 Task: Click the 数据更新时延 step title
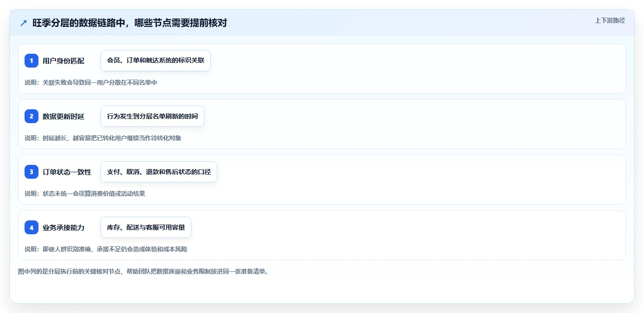(63, 116)
